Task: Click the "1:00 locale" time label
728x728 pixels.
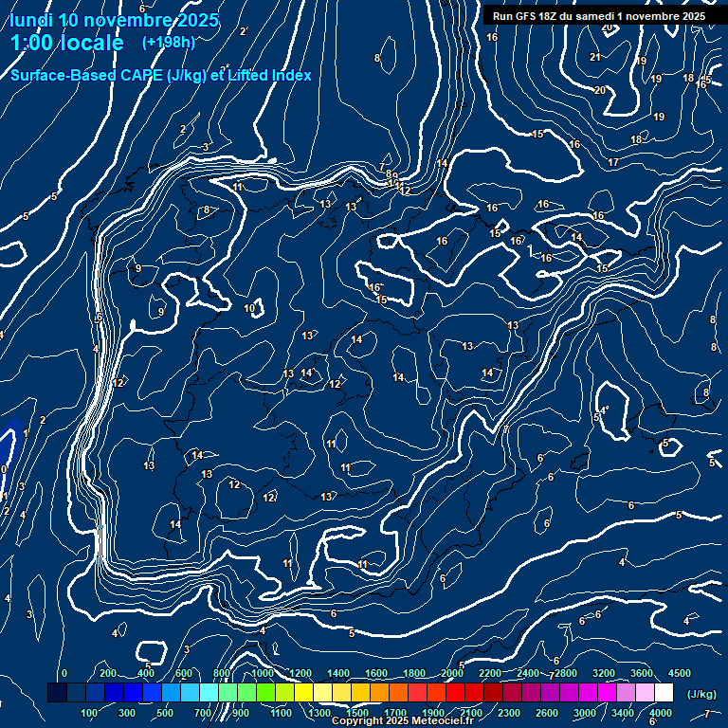Action: [66, 44]
